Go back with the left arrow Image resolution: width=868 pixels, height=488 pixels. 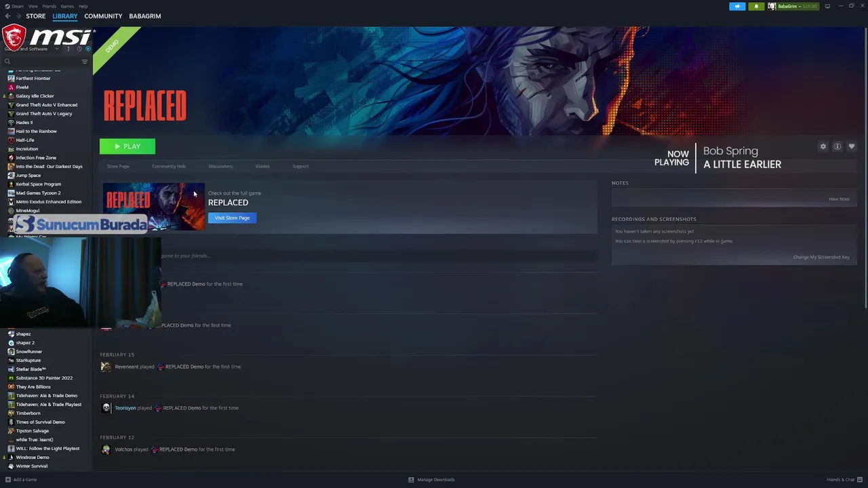point(7,16)
